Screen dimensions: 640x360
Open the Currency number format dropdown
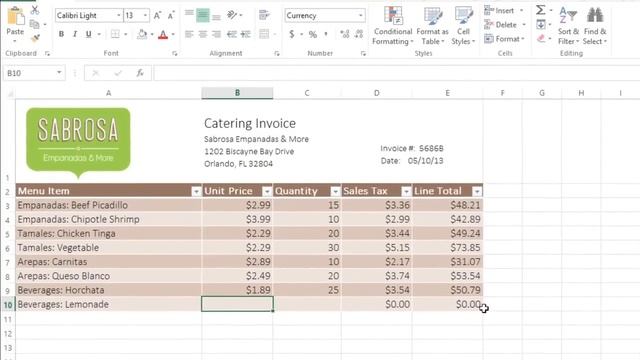(x=360, y=16)
